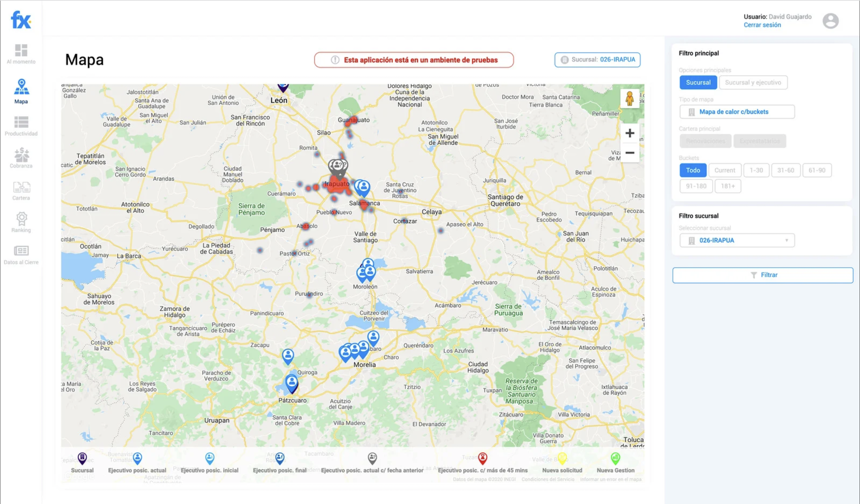Image resolution: width=860 pixels, height=504 pixels.
Task: Open the Cartera sidebar icon
Action: click(x=21, y=187)
